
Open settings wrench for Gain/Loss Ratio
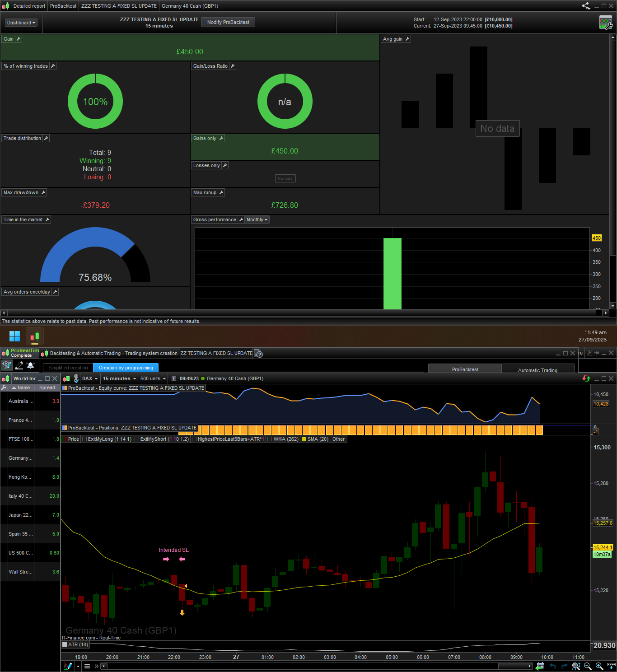[x=233, y=66]
